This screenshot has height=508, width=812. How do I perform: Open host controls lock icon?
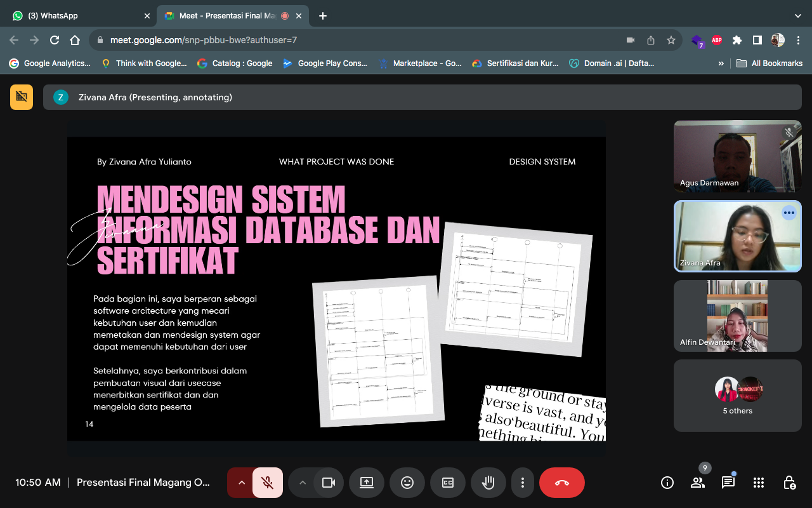(789, 483)
